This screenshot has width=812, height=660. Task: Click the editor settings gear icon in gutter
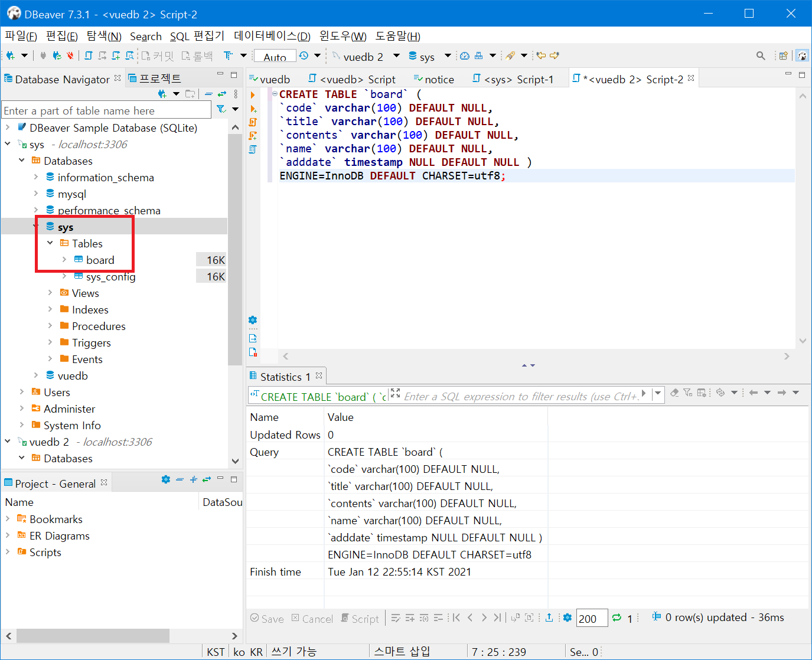click(253, 320)
